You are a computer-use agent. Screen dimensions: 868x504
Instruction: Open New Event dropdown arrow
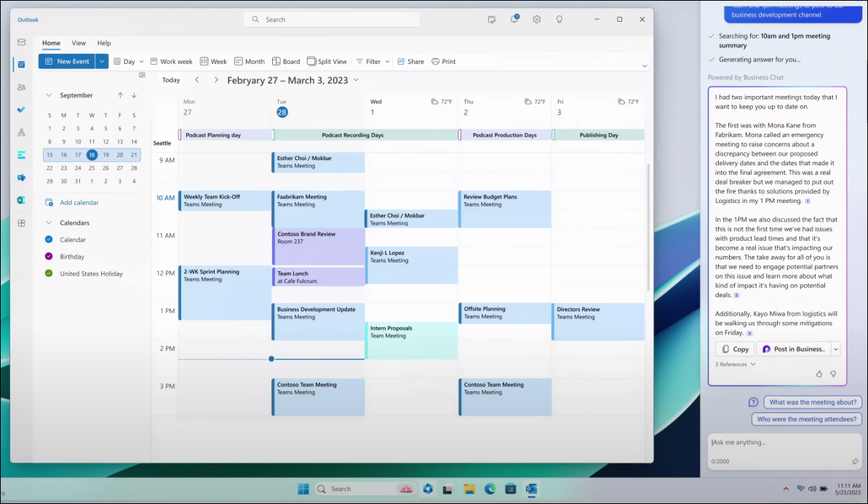102,61
